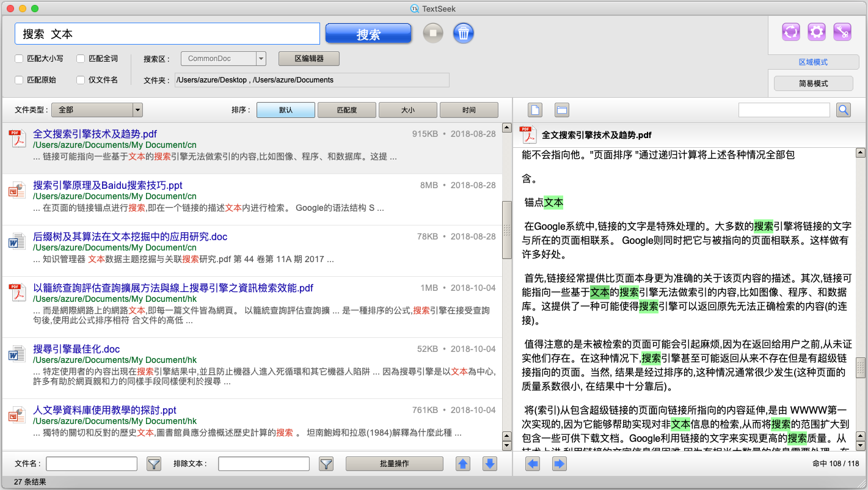Click the preview search magnifier icon
Screen dimensions: 868x490
pyautogui.click(x=844, y=110)
